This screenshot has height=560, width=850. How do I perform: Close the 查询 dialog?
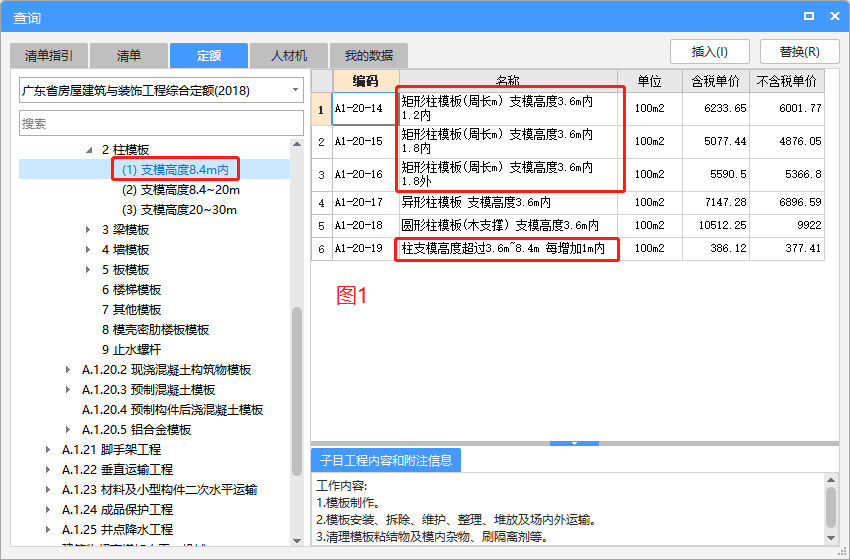click(835, 16)
